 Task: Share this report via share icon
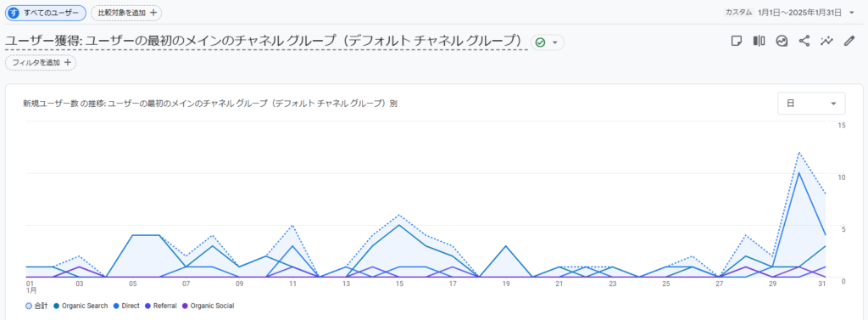point(804,41)
